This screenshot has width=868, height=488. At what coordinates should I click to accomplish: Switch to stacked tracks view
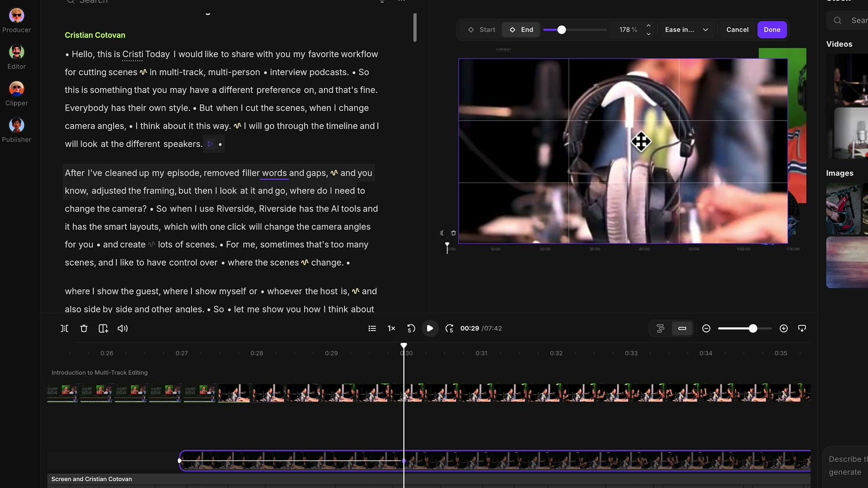click(x=660, y=328)
